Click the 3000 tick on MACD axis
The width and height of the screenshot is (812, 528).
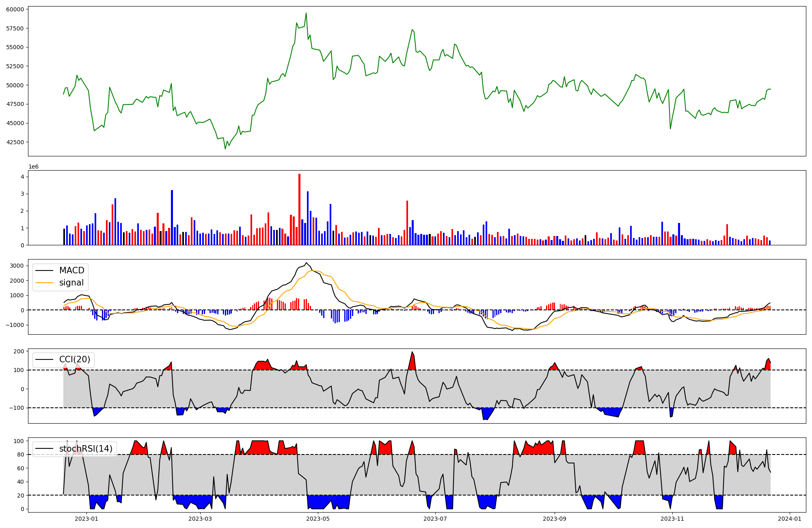16,266
